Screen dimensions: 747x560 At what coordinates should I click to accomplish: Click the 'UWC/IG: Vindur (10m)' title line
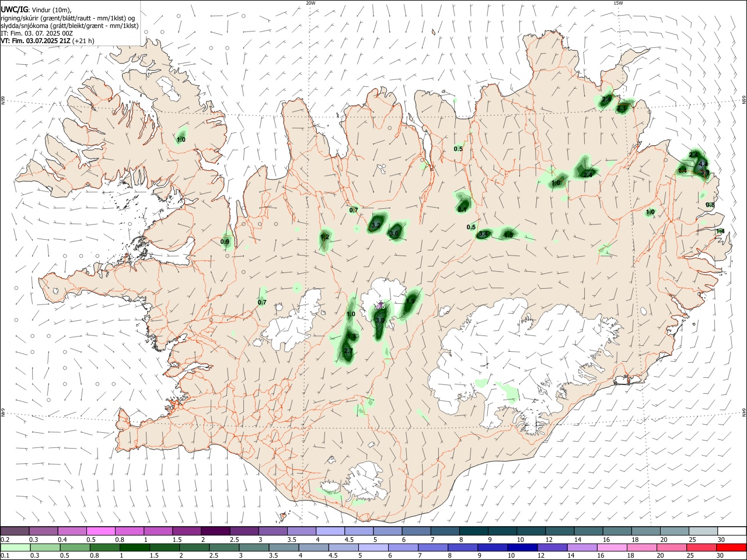click(x=36, y=10)
